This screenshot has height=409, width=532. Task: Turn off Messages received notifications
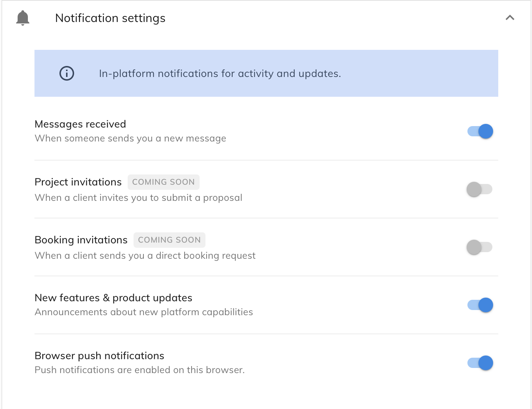pyautogui.click(x=480, y=131)
